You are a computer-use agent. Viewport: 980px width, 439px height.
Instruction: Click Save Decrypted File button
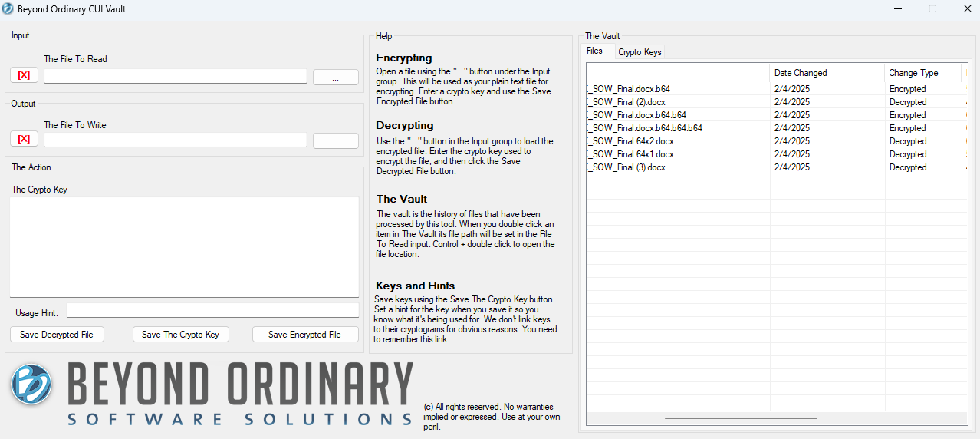[x=57, y=335]
